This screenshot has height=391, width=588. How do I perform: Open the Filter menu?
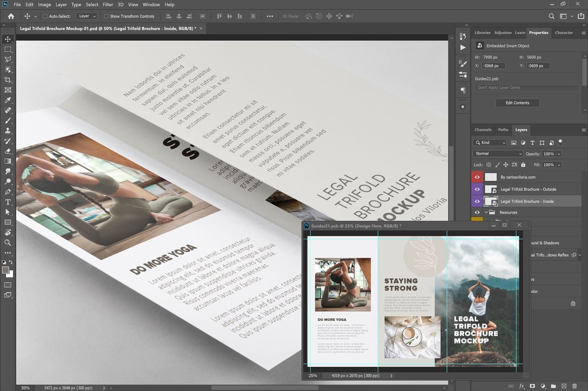pos(108,5)
